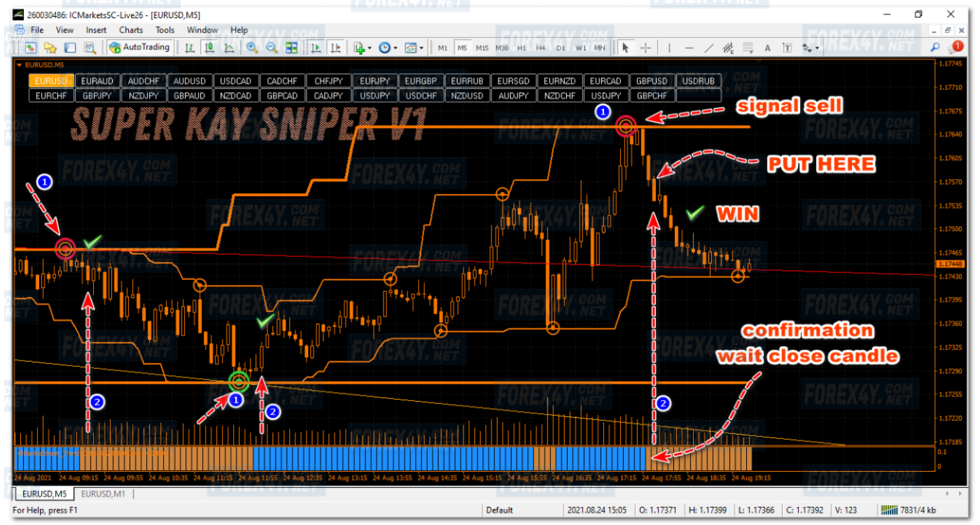Select the crosshair cursor tool

(x=645, y=48)
